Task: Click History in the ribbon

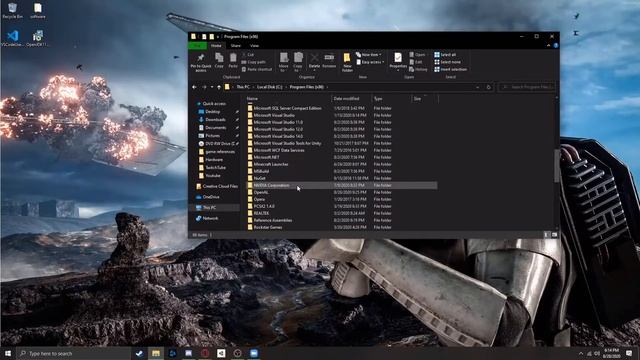Action: [418, 69]
